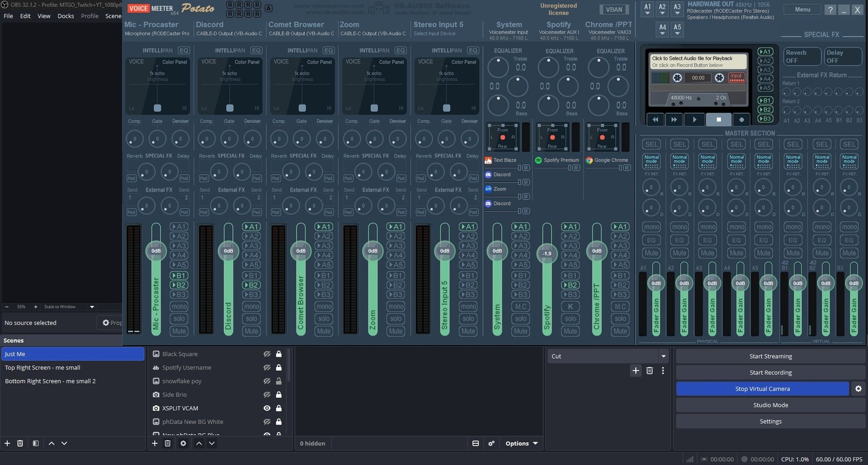Click the Mic - Procaster fader knob

pos(156,250)
